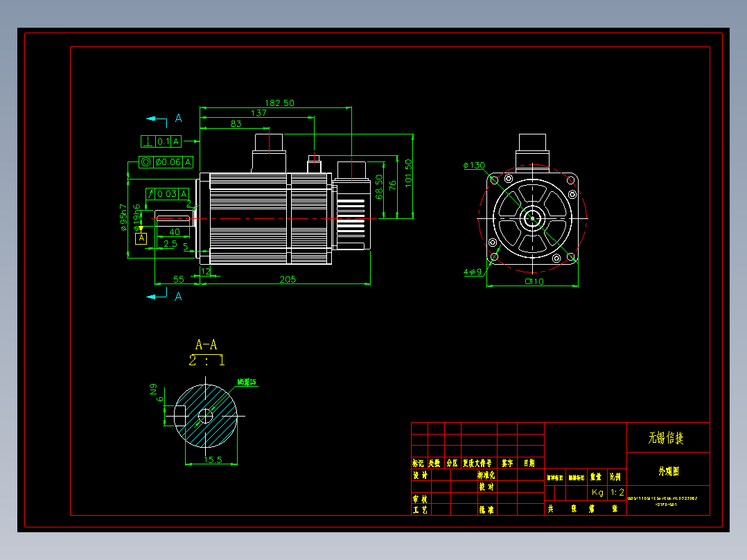
Task: Select the 101.50 vertical dimension
Action: (408, 173)
